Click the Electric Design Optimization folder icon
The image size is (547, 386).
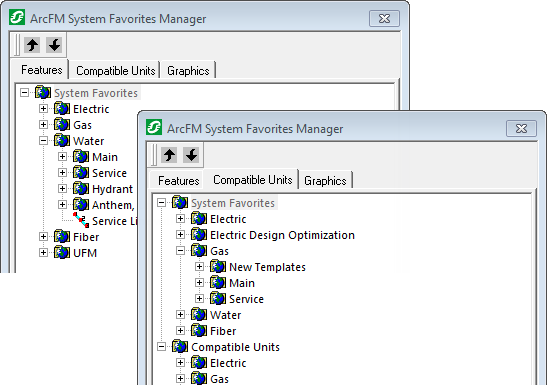(199, 235)
